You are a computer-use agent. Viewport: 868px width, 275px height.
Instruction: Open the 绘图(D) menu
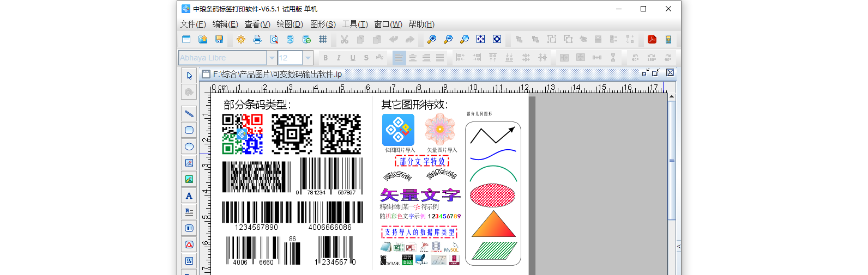(290, 24)
